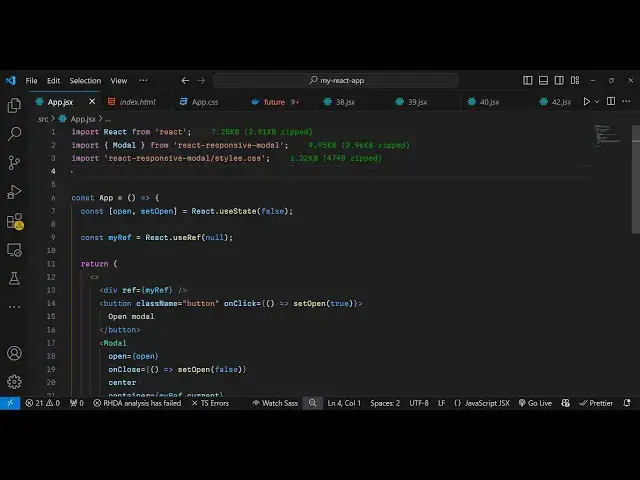Expand the breadcrumb ellipsis symbol

[108, 119]
